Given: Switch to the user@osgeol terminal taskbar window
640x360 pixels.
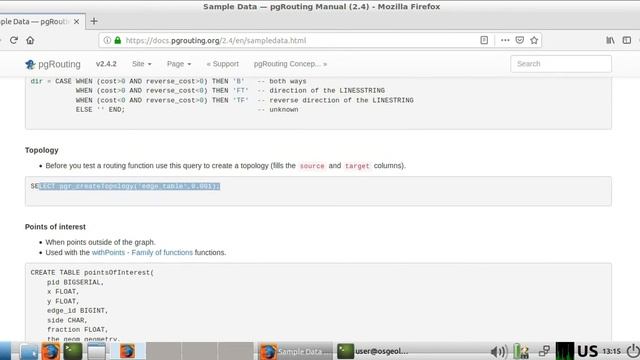Looking at the screenshot, I should (x=372, y=351).
